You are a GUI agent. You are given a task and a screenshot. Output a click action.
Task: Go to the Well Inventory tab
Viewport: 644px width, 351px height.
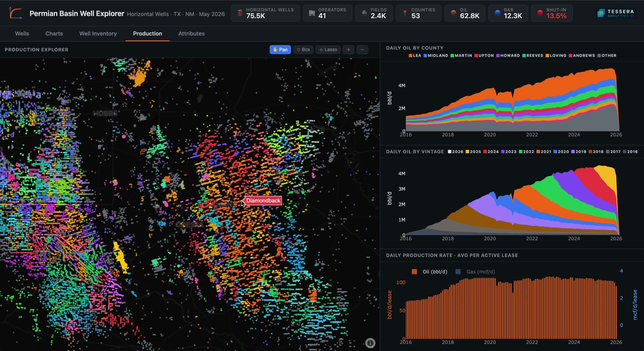coord(98,33)
